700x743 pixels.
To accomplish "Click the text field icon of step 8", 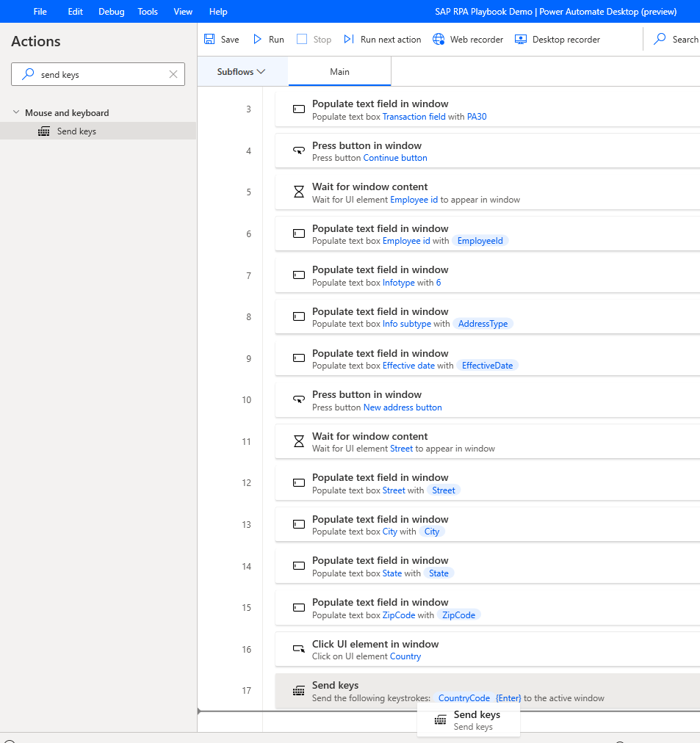I will pos(299,317).
